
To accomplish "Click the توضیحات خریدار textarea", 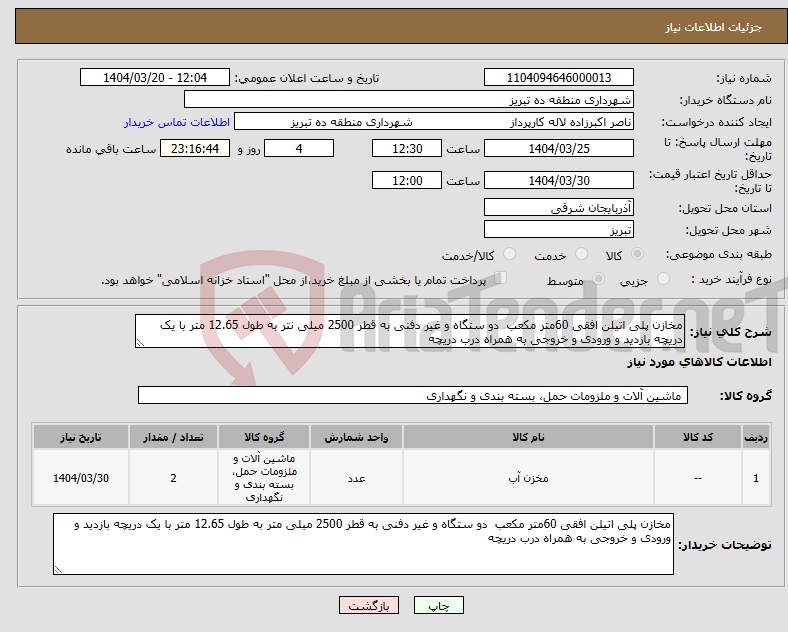I will pos(363,544).
